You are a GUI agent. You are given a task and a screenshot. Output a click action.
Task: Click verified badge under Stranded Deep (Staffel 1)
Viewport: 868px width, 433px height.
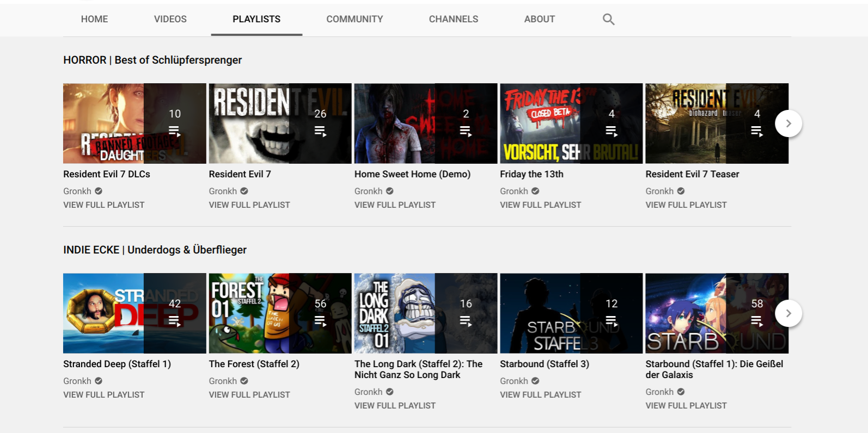click(x=99, y=381)
